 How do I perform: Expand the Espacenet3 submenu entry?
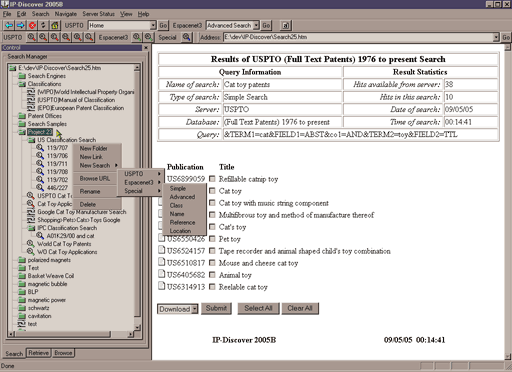point(141,182)
